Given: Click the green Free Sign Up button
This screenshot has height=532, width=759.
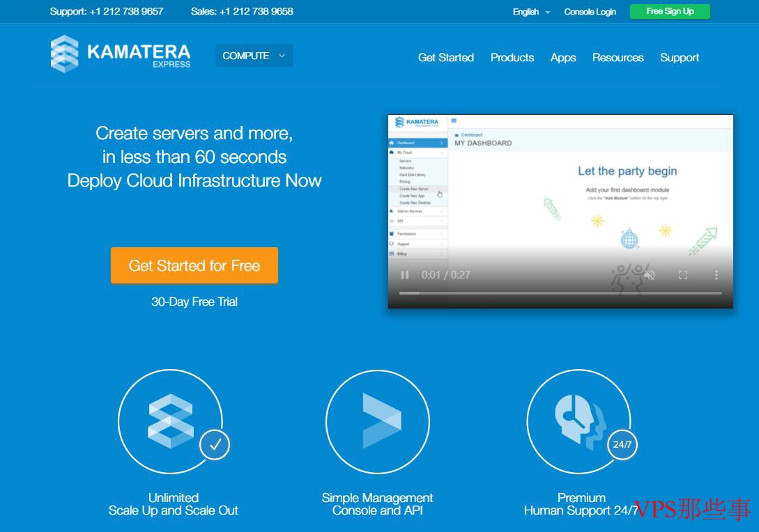Looking at the screenshot, I should (670, 11).
